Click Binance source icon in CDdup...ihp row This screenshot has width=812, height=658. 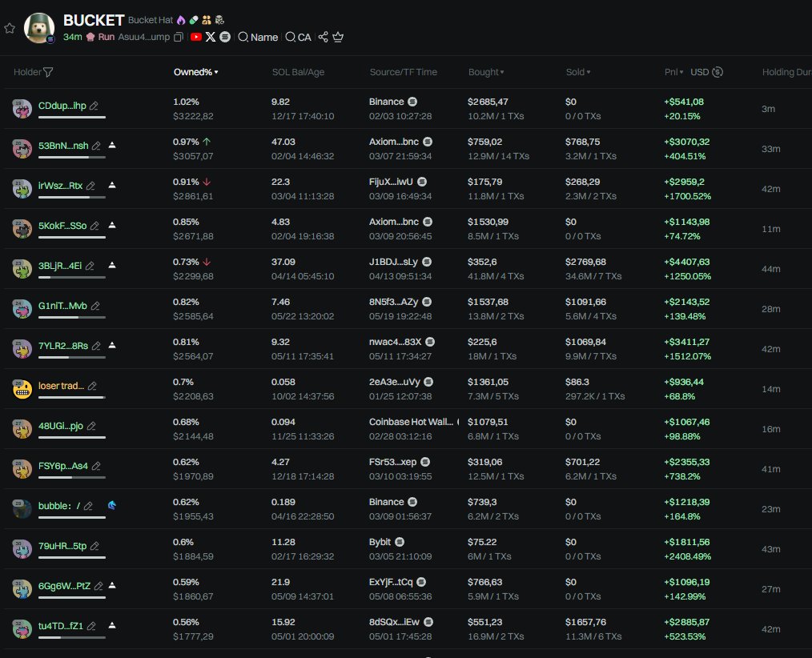point(412,102)
